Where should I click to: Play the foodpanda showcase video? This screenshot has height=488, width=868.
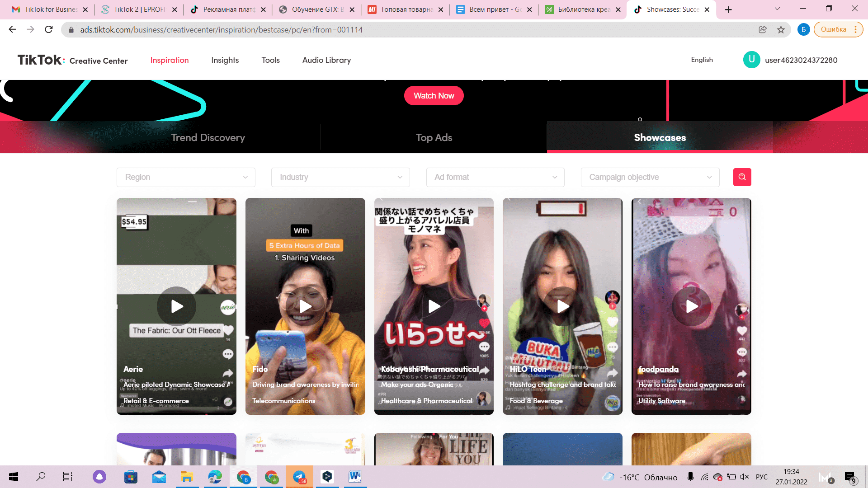[x=691, y=306]
